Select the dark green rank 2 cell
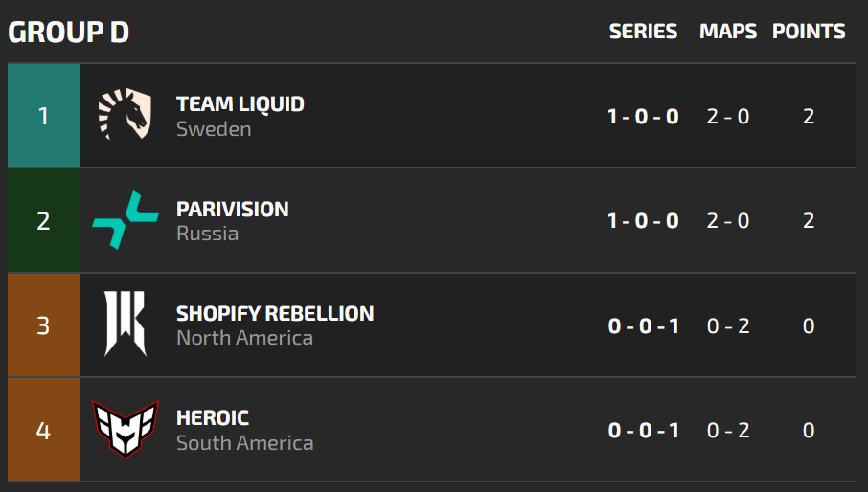Screen dimensions: 868x492 click(43, 221)
